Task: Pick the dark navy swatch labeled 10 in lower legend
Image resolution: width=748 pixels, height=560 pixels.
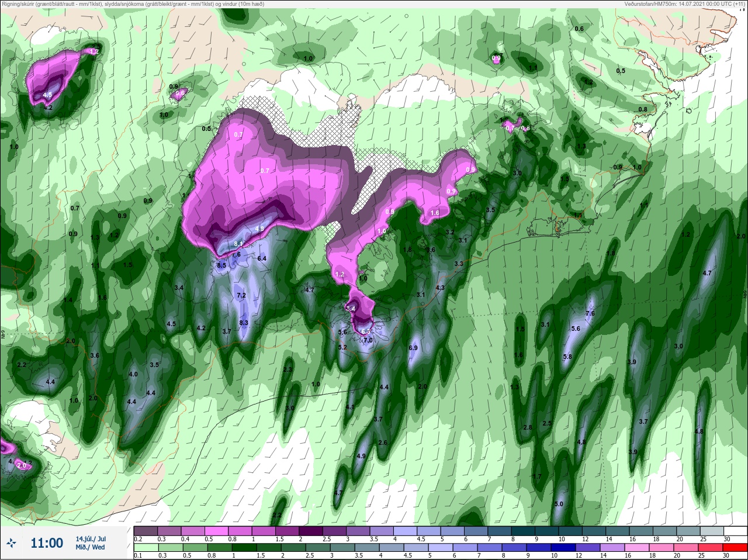Action: (565, 548)
